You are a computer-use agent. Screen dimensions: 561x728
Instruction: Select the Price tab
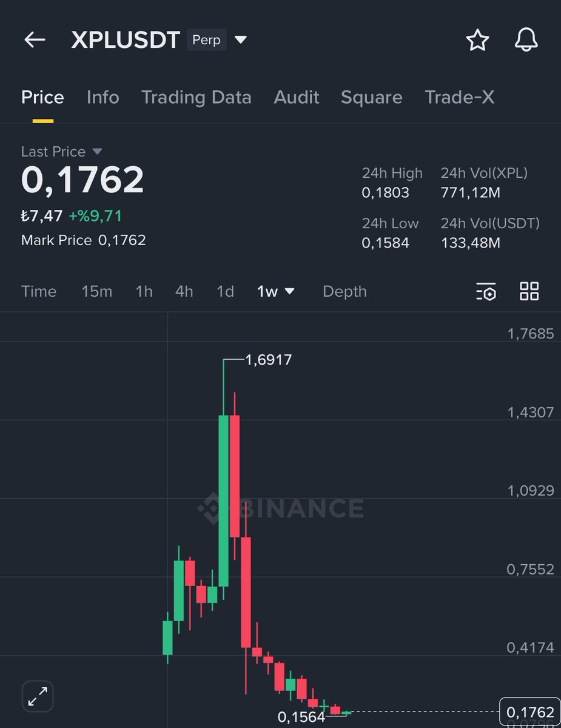42,98
